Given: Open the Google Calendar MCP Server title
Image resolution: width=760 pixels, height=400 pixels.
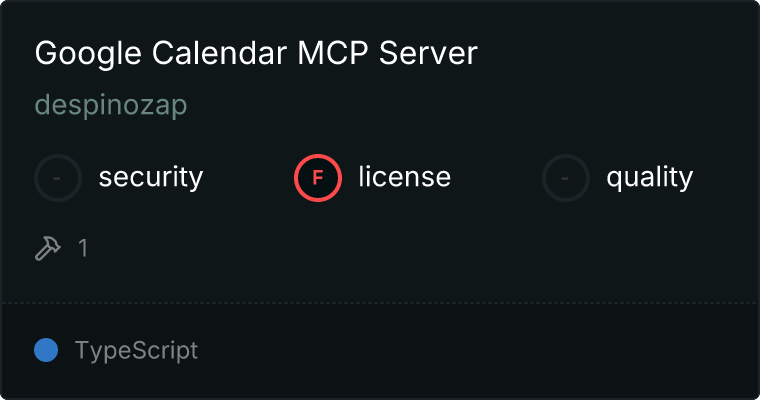Looking at the screenshot, I should pyautogui.click(x=256, y=53).
